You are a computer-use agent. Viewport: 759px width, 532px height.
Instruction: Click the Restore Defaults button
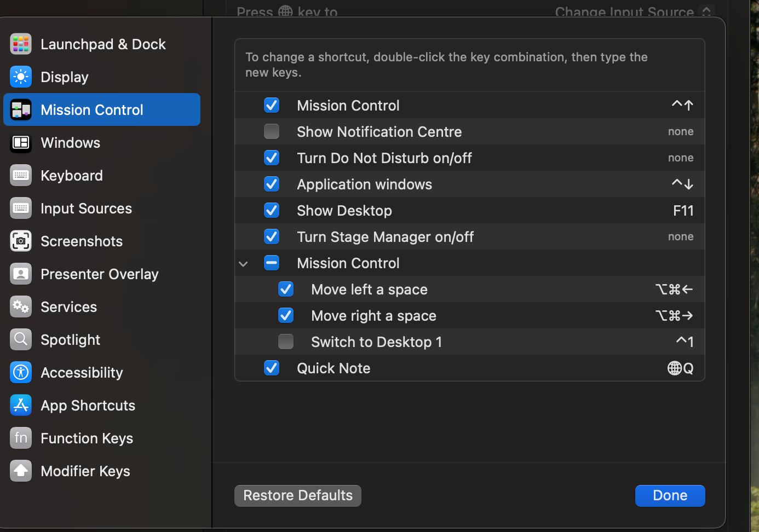tap(298, 496)
